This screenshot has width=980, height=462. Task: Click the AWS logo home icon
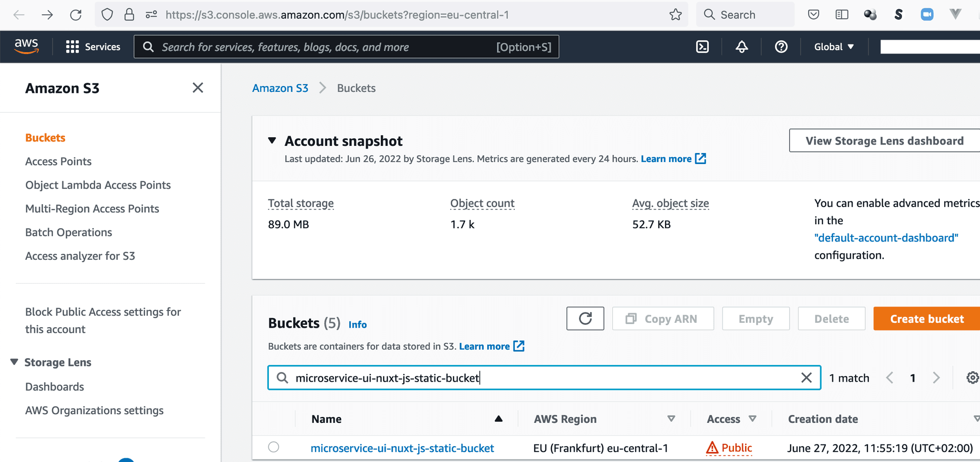pyautogui.click(x=26, y=46)
